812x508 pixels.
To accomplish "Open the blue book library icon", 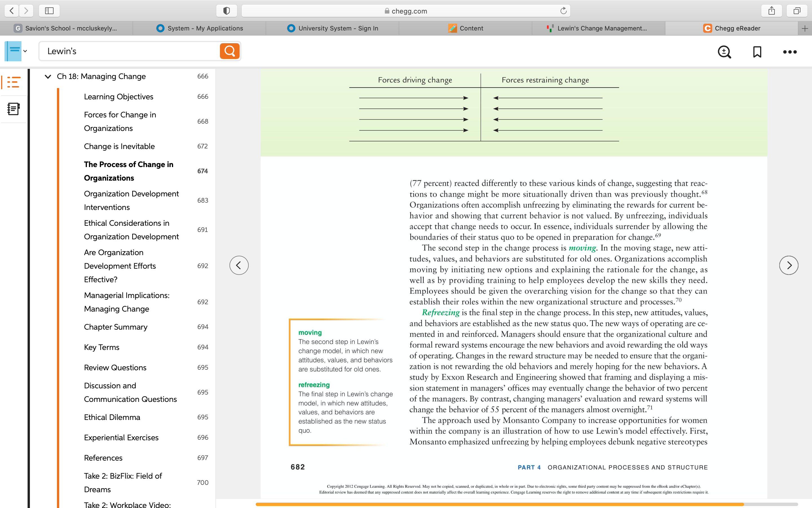I will [x=14, y=51].
